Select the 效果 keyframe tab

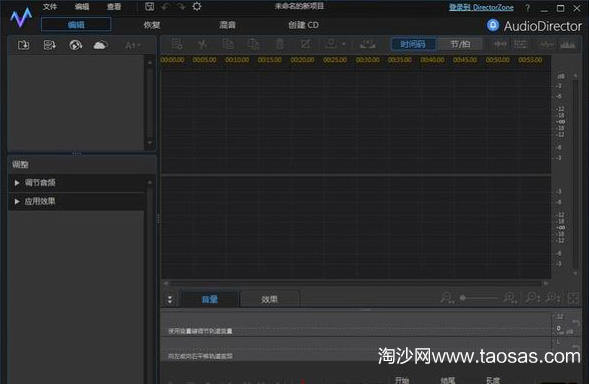coord(269,299)
